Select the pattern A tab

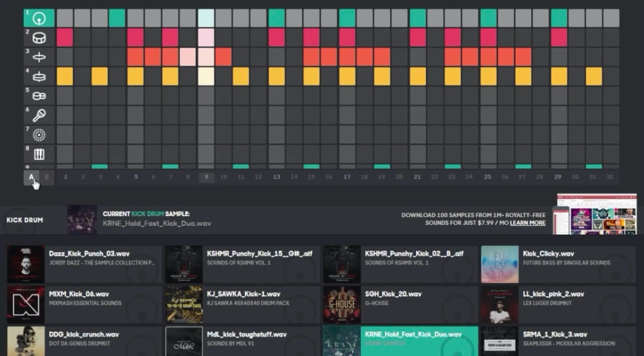click(x=31, y=177)
